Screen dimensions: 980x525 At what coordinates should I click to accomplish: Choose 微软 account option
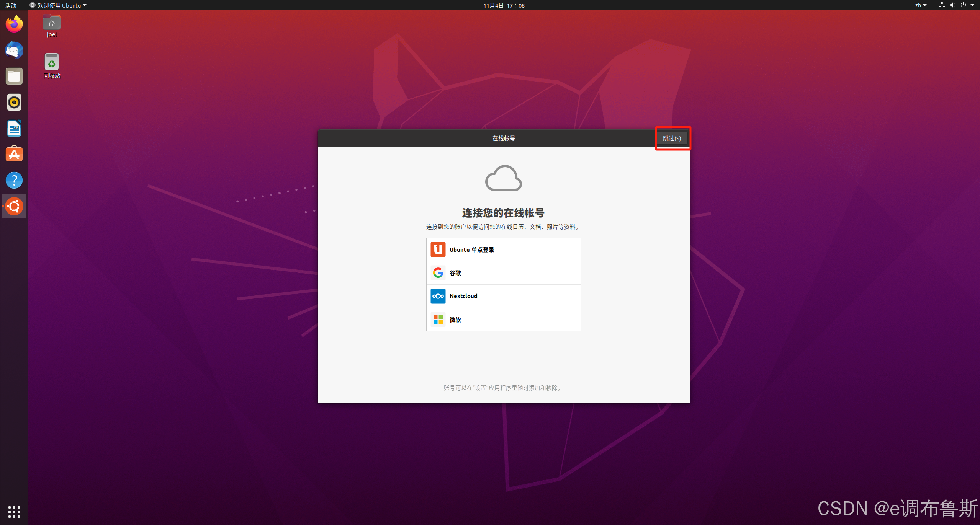504,320
